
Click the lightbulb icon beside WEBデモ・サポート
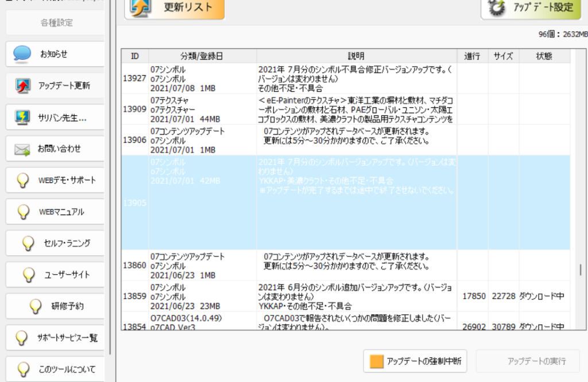point(22,181)
